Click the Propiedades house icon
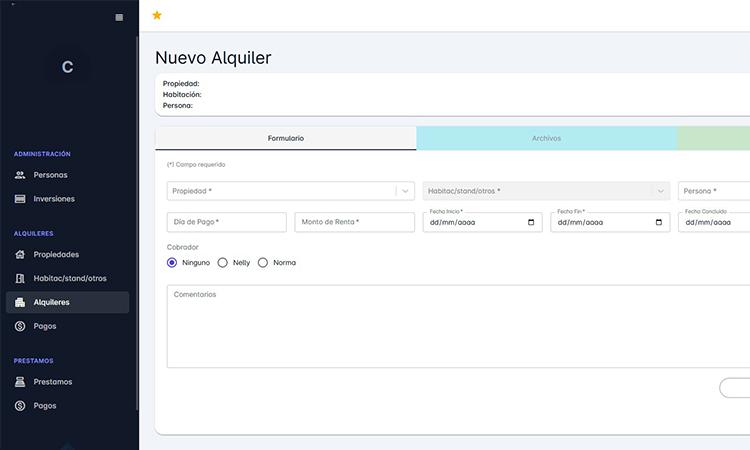 [x=20, y=254]
